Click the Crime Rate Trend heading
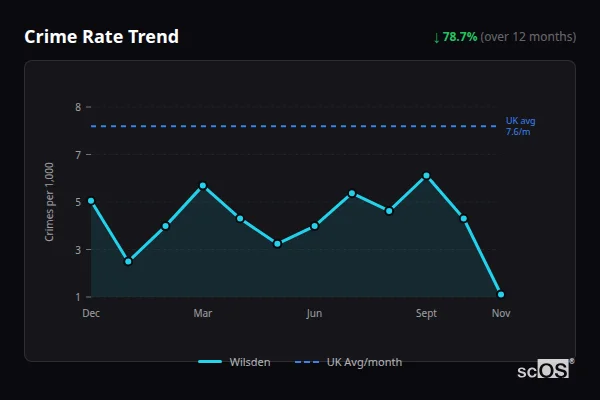 coord(101,37)
